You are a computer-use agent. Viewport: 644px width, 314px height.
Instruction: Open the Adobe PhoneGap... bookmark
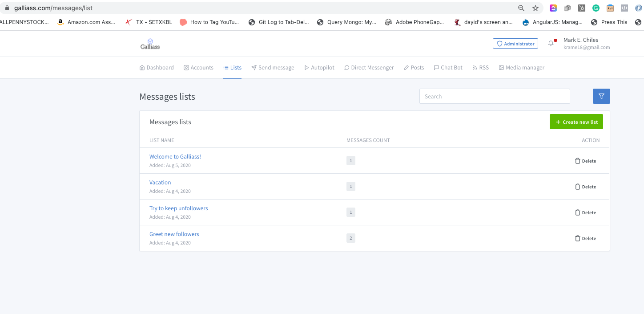pyautogui.click(x=415, y=22)
